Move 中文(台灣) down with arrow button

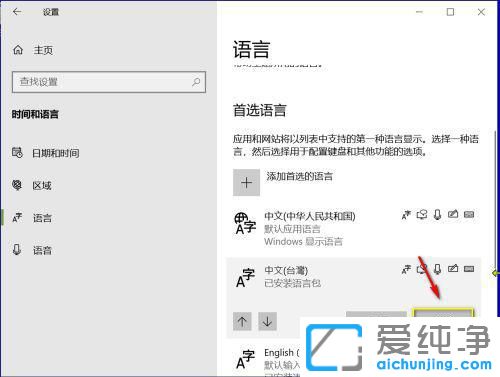coord(267,321)
